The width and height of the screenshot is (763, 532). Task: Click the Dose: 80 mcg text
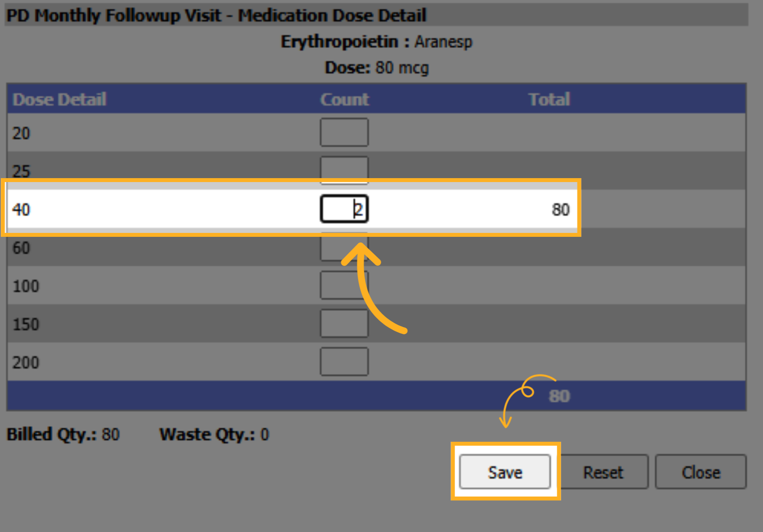tap(377, 68)
